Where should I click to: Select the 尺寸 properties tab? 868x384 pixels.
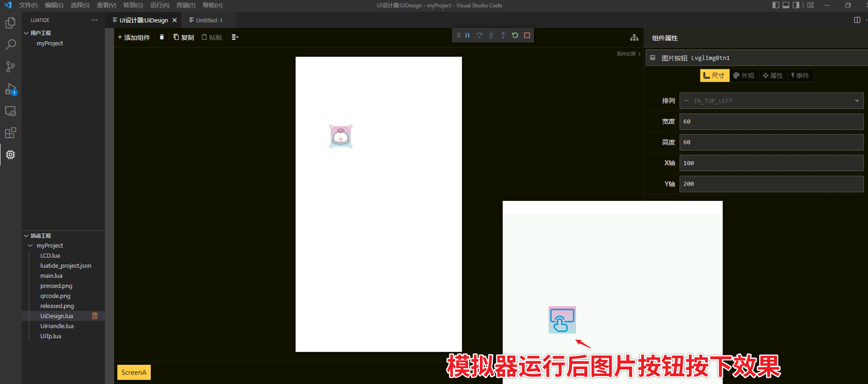[714, 76]
